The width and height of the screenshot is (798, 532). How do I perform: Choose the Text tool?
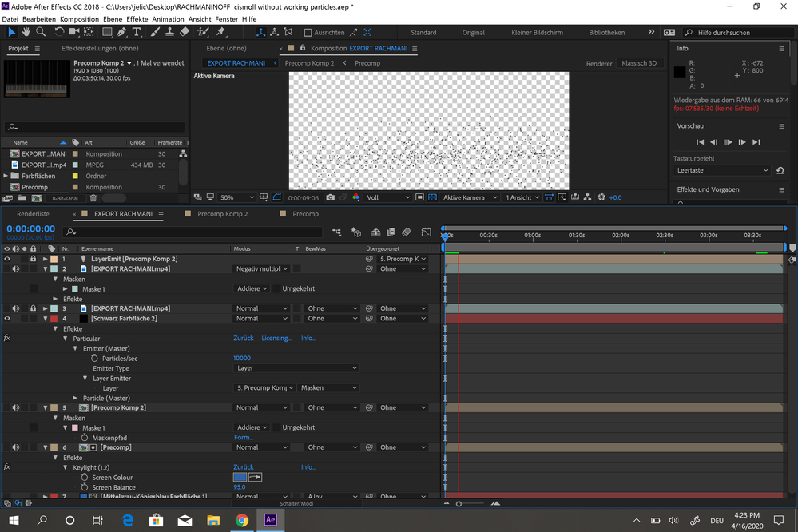point(137,32)
